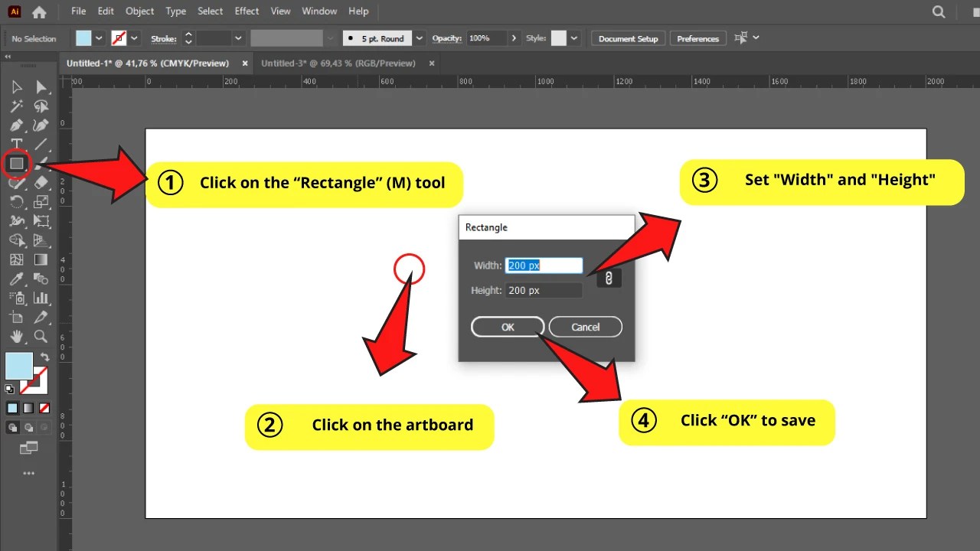Click OK in the Rectangle dialog
The image size is (980, 551).
pos(507,327)
